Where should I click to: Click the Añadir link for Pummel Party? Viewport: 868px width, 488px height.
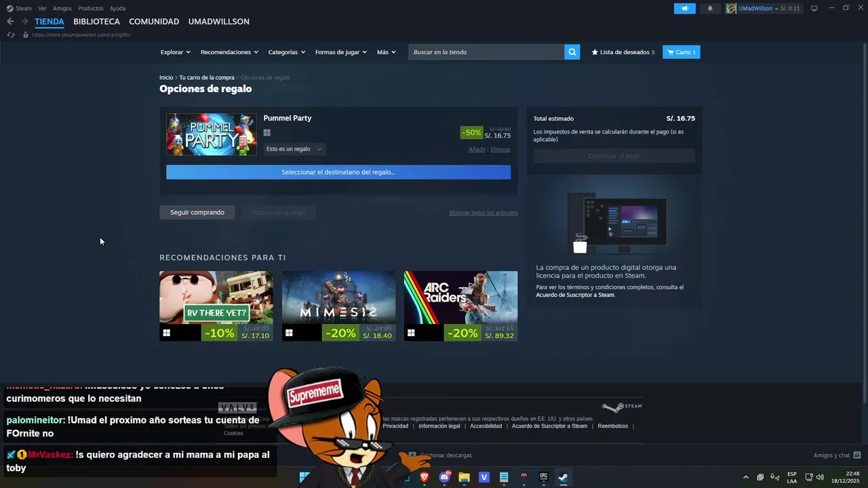coord(477,149)
